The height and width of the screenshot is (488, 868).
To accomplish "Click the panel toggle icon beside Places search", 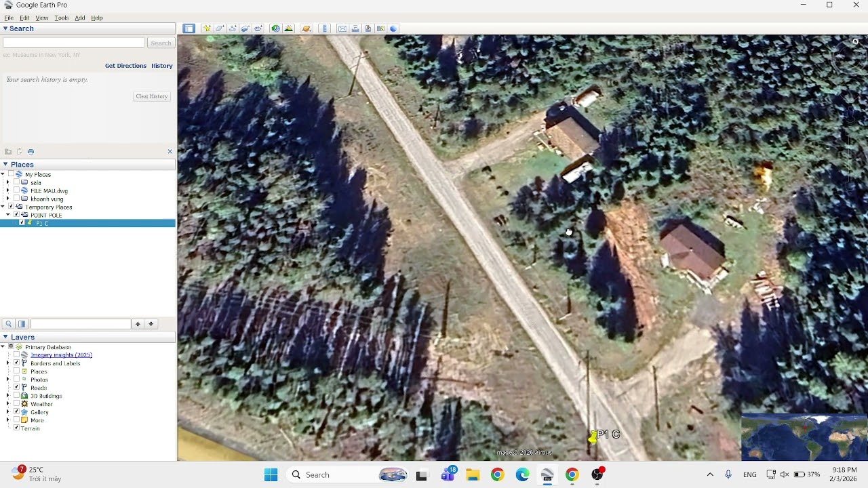I will 22,324.
